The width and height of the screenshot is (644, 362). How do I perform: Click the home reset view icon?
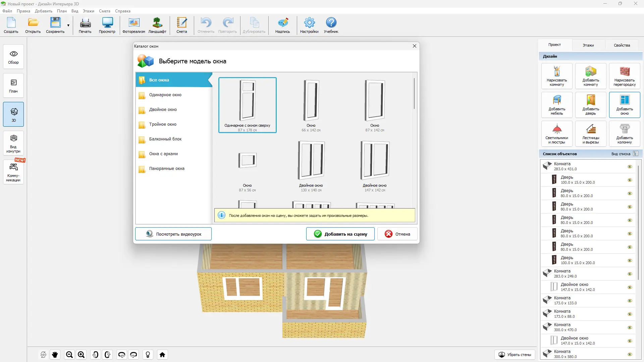(x=162, y=355)
